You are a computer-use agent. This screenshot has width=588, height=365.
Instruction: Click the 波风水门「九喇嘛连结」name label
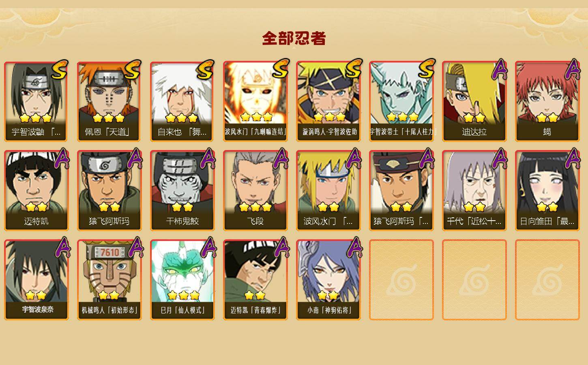(x=255, y=131)
